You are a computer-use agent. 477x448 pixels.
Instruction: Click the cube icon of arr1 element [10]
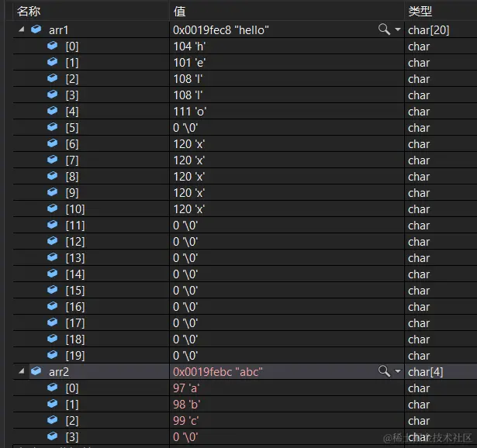tap(52, 208)
